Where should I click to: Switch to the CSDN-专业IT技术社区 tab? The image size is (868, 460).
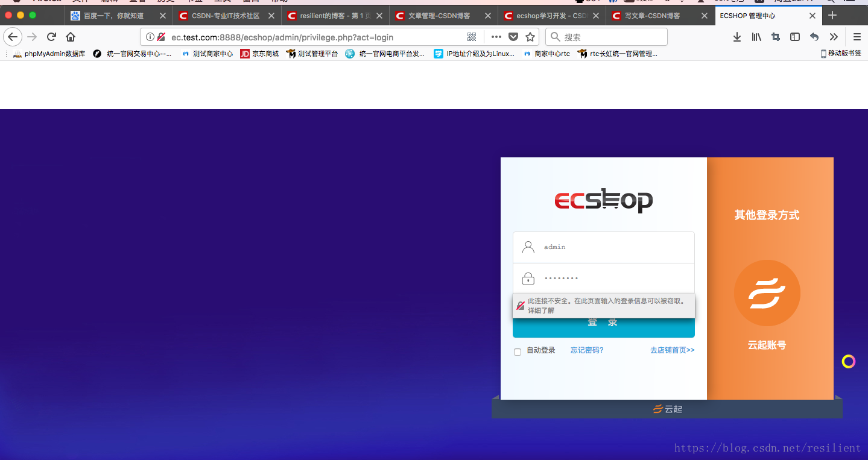point(227,16)
